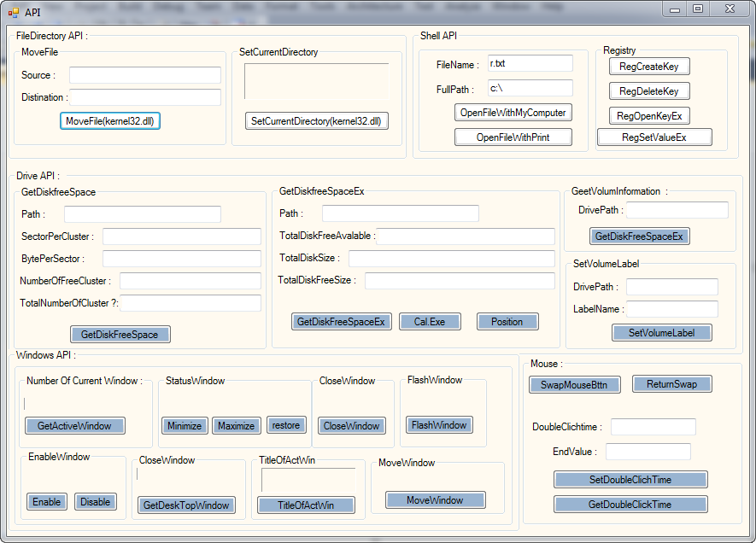Click the 'Mouse :' group label
The height and width of the screenshot is (543, 756).
[546, 364]
